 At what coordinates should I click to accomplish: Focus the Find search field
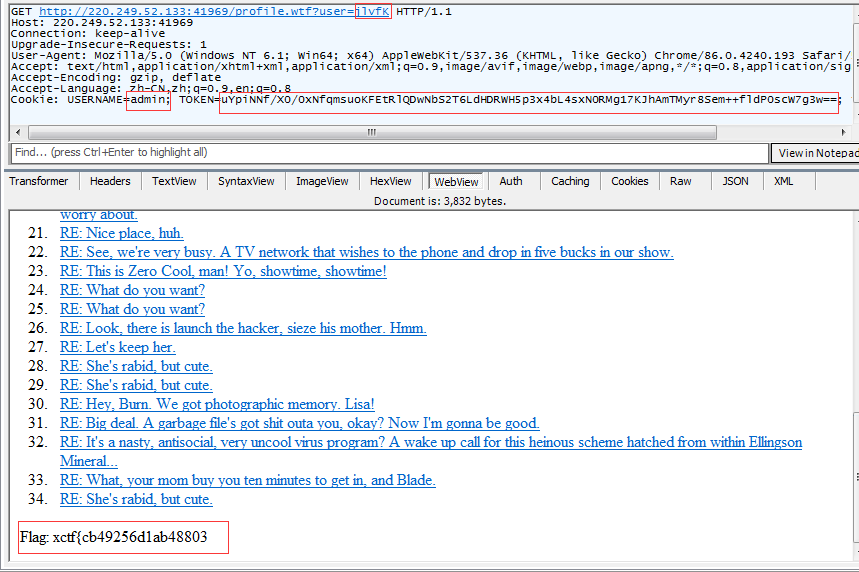click(x=388, y=153)
